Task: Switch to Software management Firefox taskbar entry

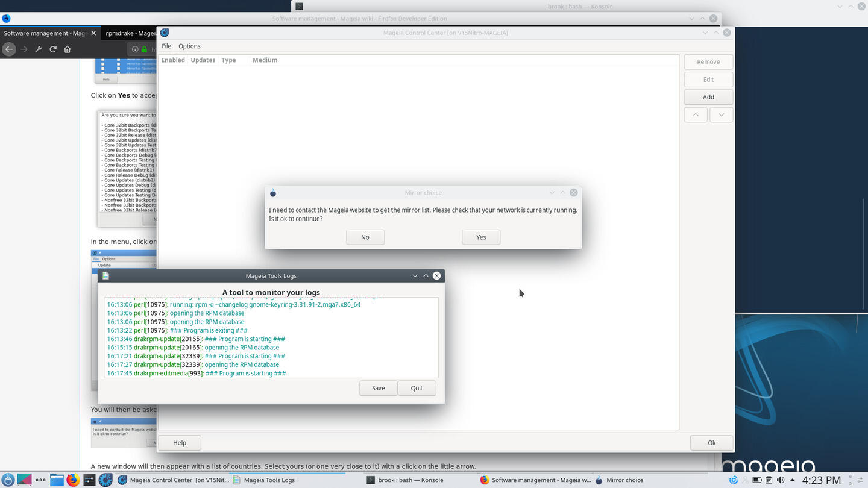Action: [535, 480]
